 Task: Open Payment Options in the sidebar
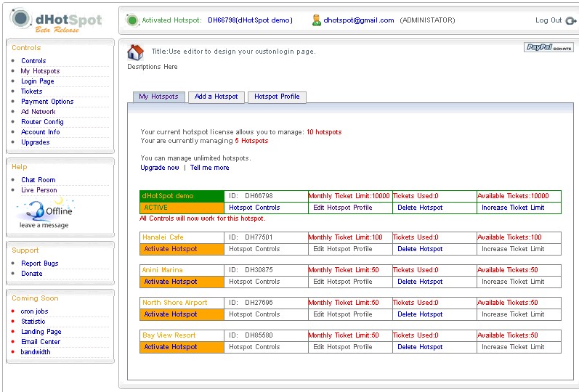(x=47, y=102)
